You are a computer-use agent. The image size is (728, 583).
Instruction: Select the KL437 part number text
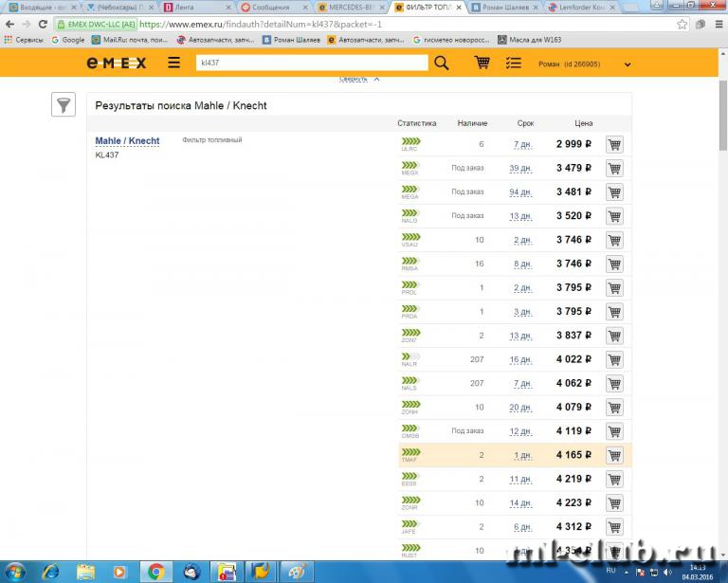pyautogui.click(x=107, y=155)
